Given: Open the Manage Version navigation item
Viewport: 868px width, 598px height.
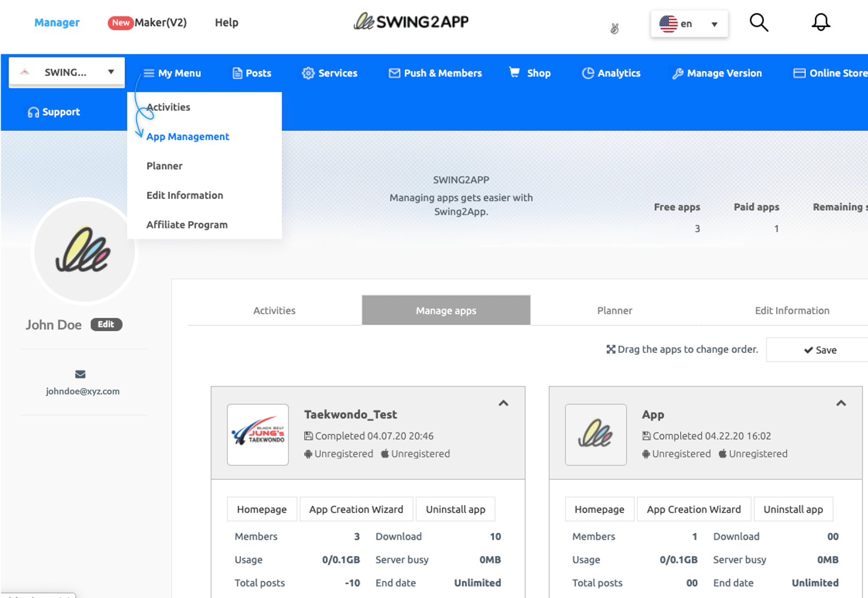Looking at the screenshot, I should [717, 73].
